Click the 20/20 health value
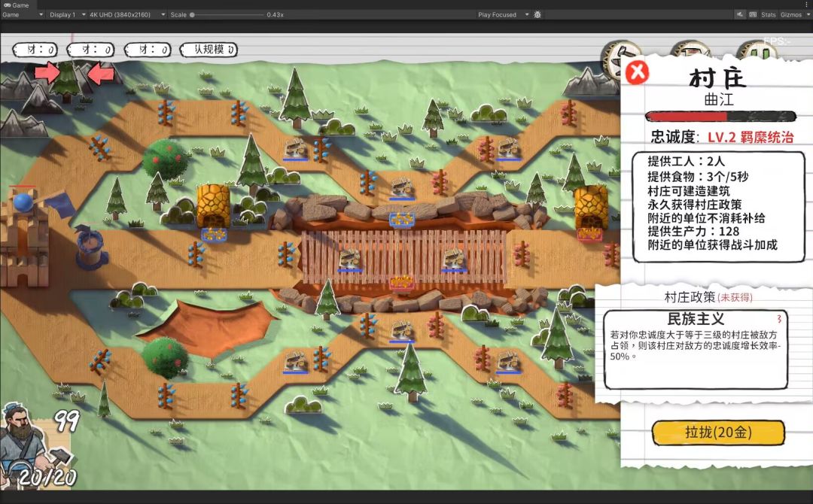The width and height of the screenshot is (813, 504). pos(47,477)
